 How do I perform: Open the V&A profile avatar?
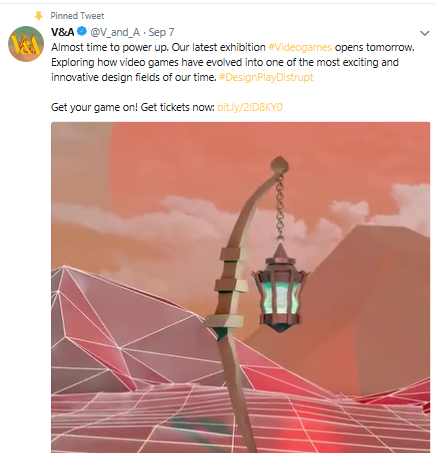26,44
